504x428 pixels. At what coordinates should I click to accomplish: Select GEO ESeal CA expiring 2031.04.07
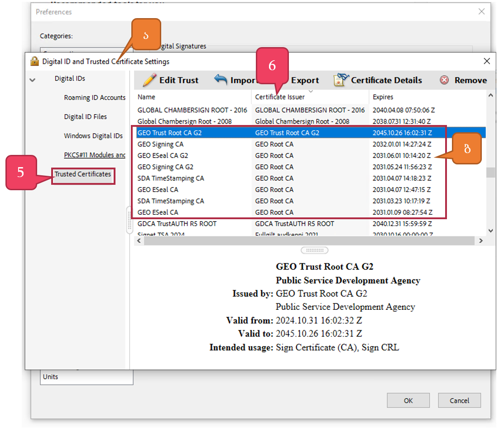310,190
